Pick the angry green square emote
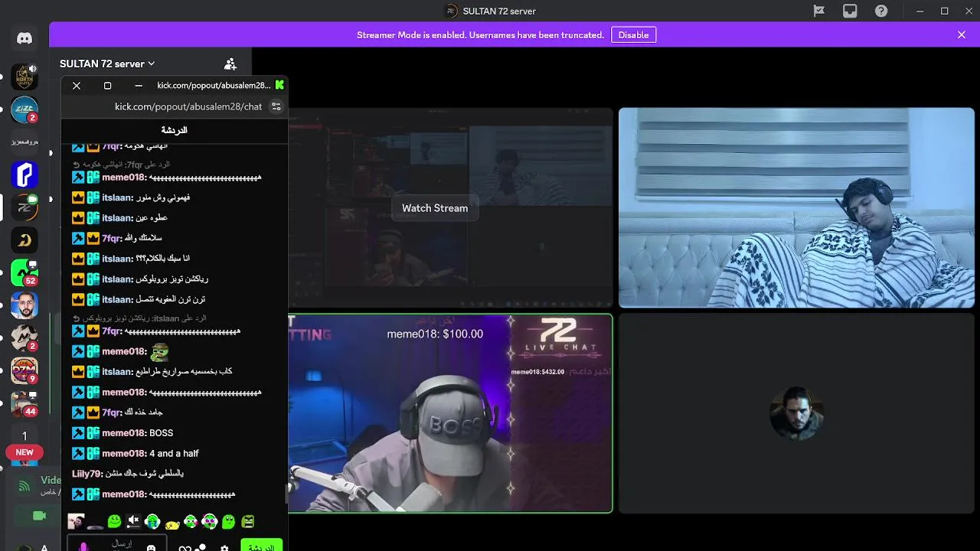Image resolution: width=980 pixels, height=551 pixels. pyautogui.click(x=247, y=522)
